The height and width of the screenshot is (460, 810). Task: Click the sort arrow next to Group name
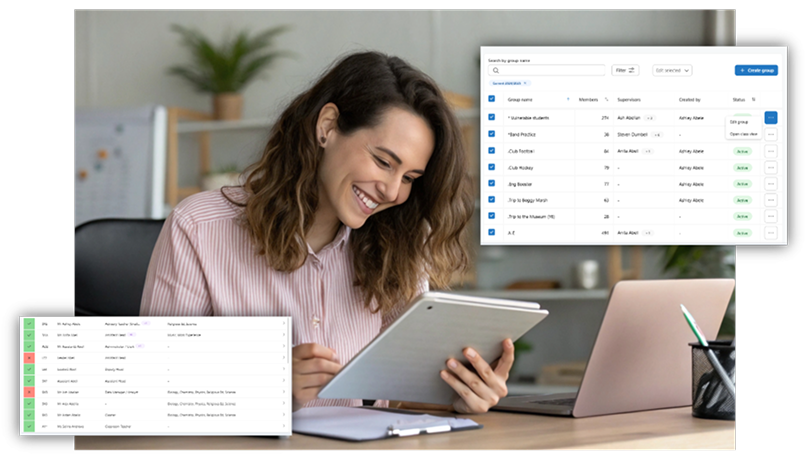pyautogui.click(x=568, y=100)
